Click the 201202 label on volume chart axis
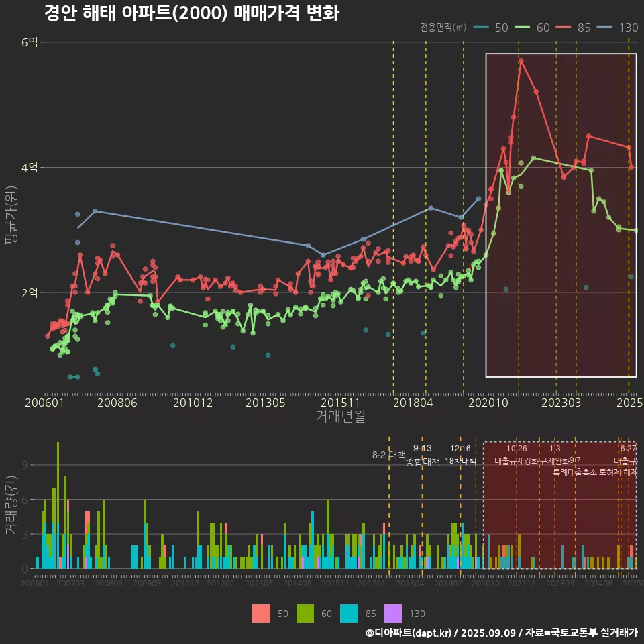 pyautogui.click(x=221, y=583)
